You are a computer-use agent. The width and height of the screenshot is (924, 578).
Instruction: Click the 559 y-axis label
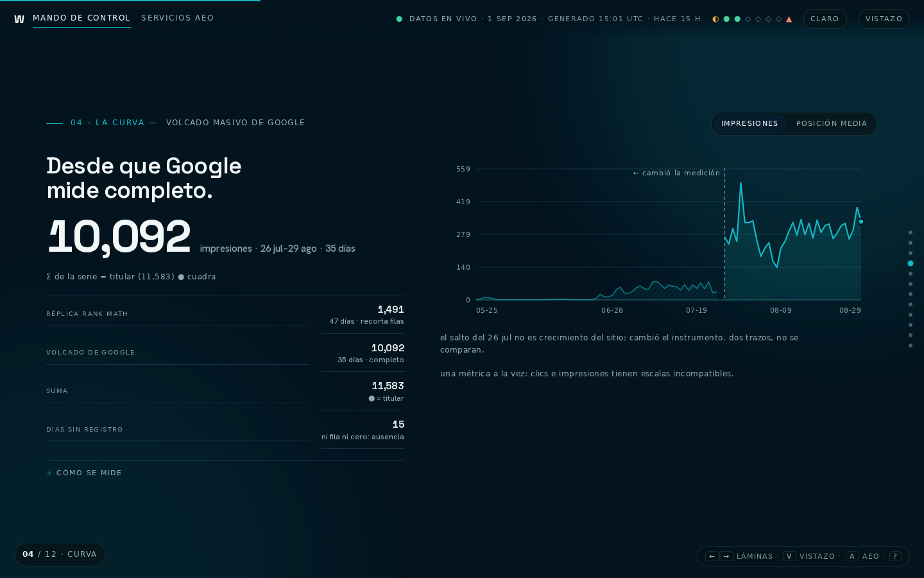point(463,170)
